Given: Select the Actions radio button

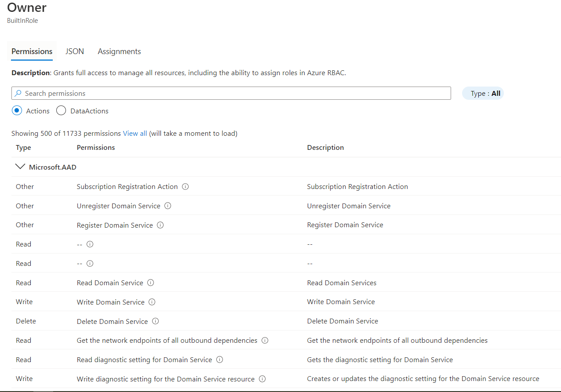Looking at the screenshot, I should tap(17, 111).
